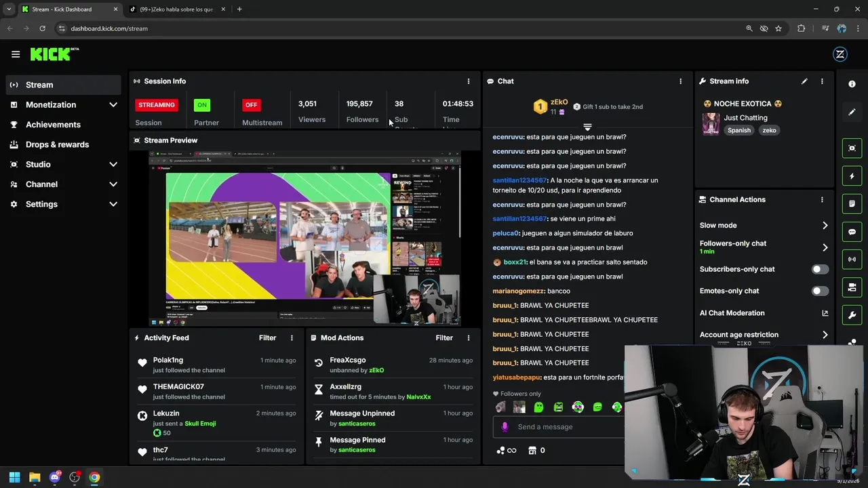Screen dimensions: 868x488
Task: Select Stream in the left sidebar
Action: coord(63,85)
